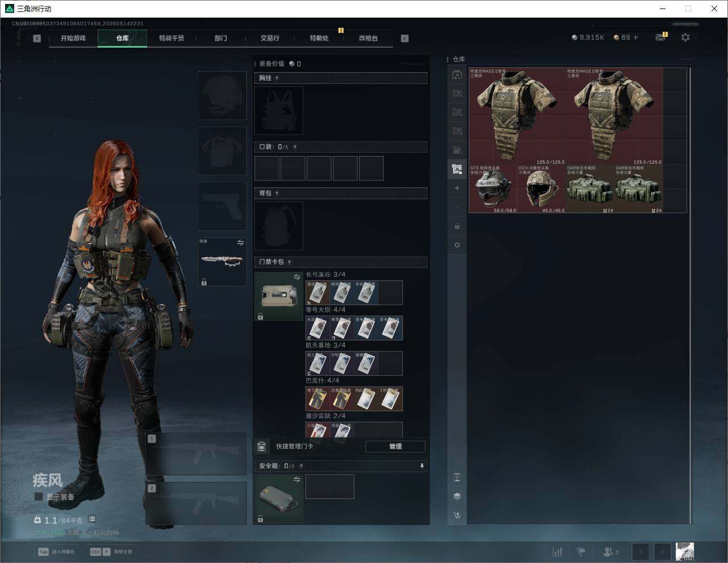
Task: Click the empty pistol equipment slot
Action: click(222, 206)
